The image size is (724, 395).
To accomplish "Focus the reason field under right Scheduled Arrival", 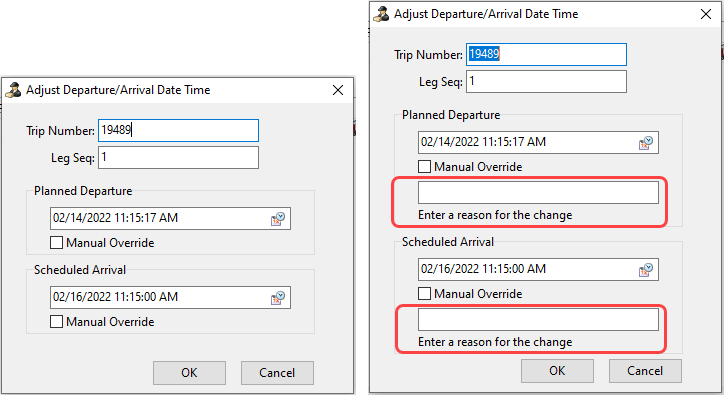I will pyautogui.click(x=538, y=320).
